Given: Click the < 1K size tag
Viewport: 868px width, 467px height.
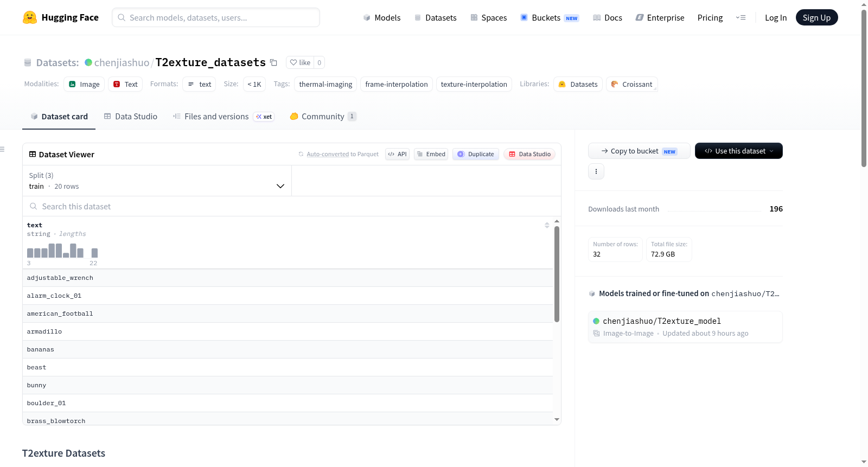Looking at the screenshot, I should 254,84.
